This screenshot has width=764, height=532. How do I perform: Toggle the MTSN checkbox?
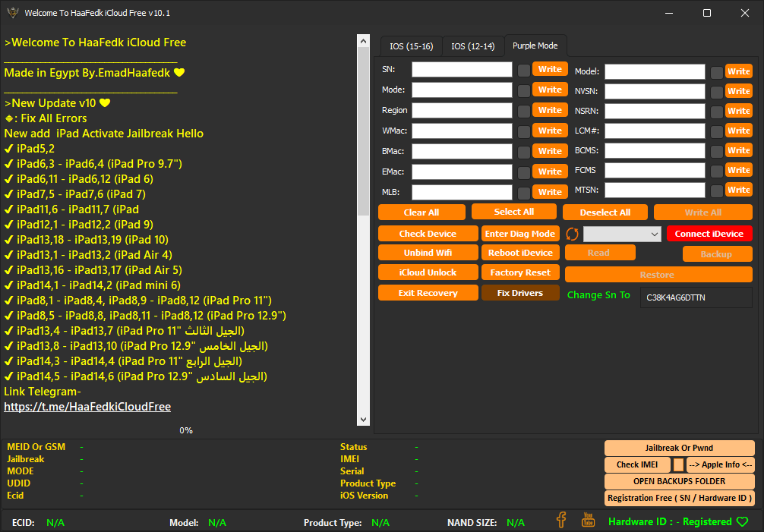pos(717,190)
